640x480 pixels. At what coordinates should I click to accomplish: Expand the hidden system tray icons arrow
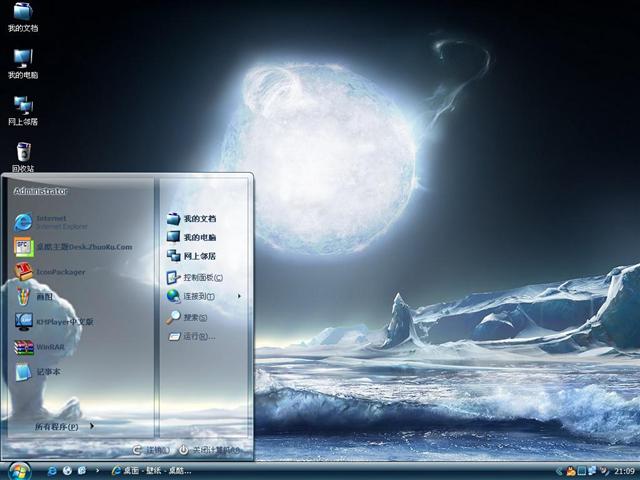pyautogui.click(x=560, y=470)
